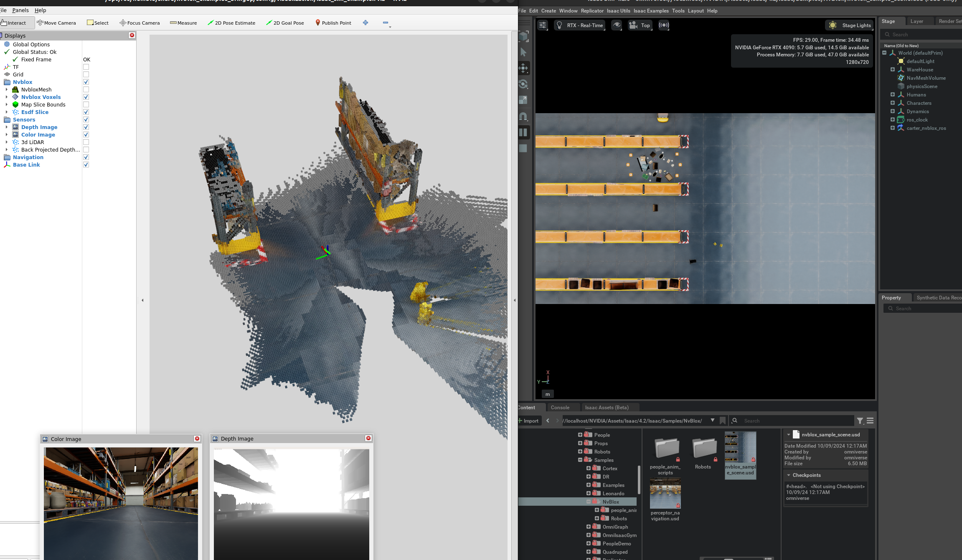The height and width of the screenshot is (560, 962).
Task: Open the Isaac Sim viewport settings icon
Action: pyautogui.click(x=543, y=25)
